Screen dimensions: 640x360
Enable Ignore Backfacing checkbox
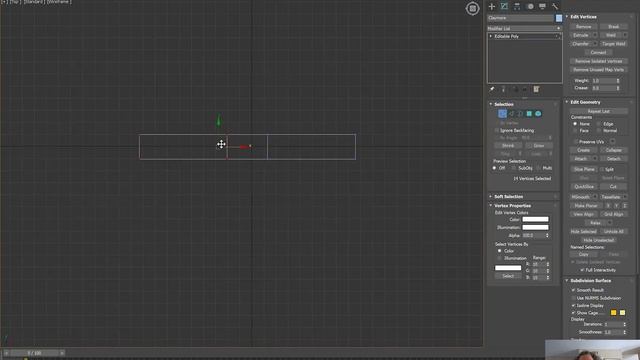pos(497,131)
